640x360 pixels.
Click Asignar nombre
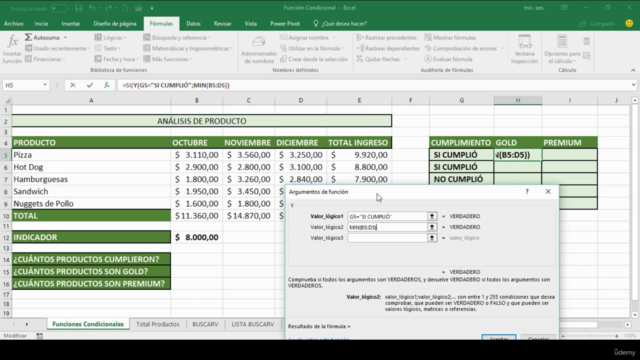click(308, 38)
